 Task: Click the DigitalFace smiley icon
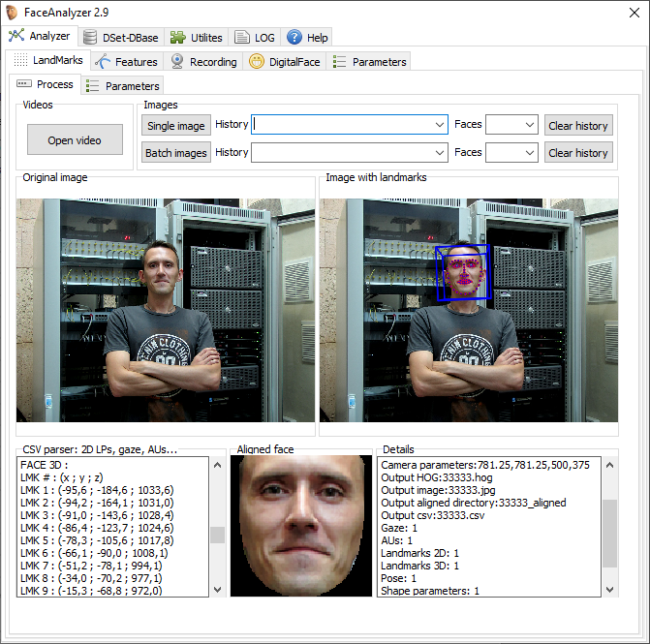(x=256, y=62)
